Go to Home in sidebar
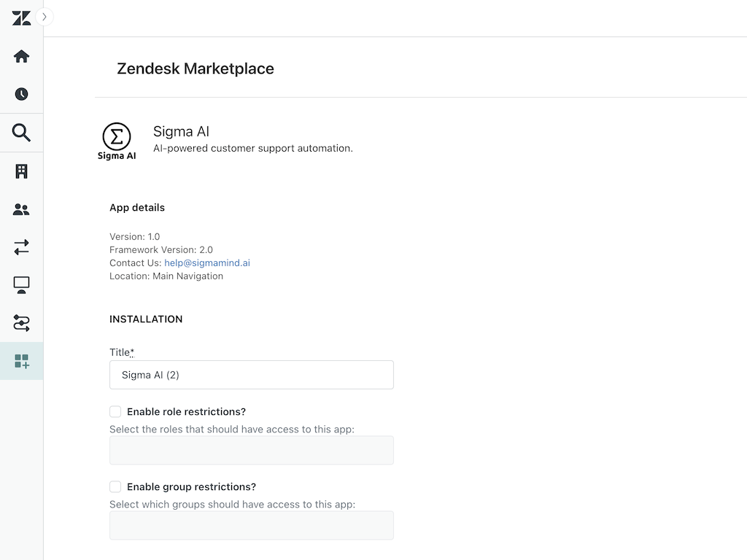The image size is (747, 560). (x=21, y=56)
